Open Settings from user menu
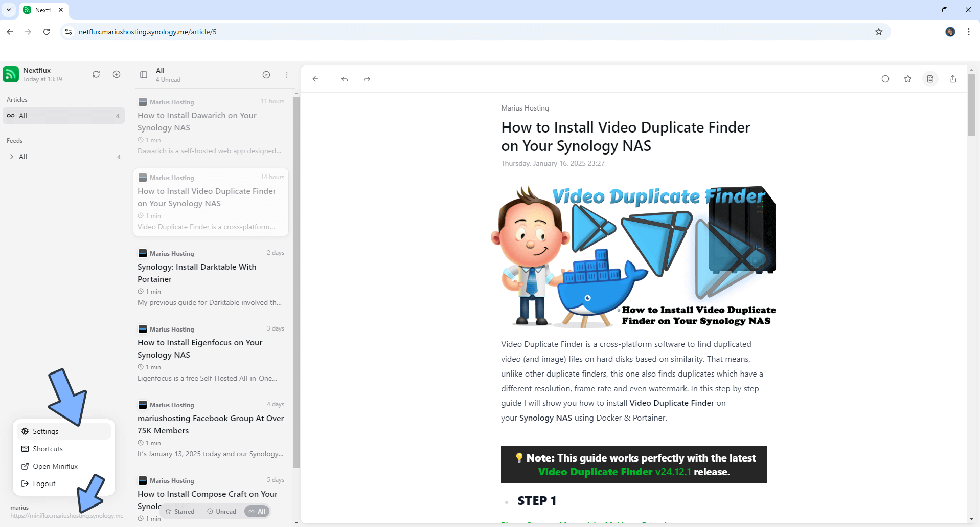Image resolution: width=980 pixels, height=527 pixels. click(64, 431)
